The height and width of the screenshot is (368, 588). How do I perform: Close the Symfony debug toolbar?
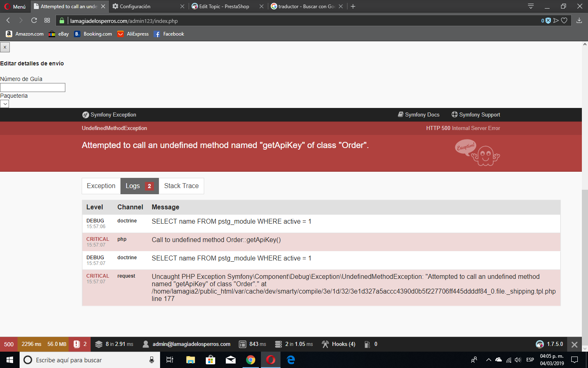pos(575,344)
